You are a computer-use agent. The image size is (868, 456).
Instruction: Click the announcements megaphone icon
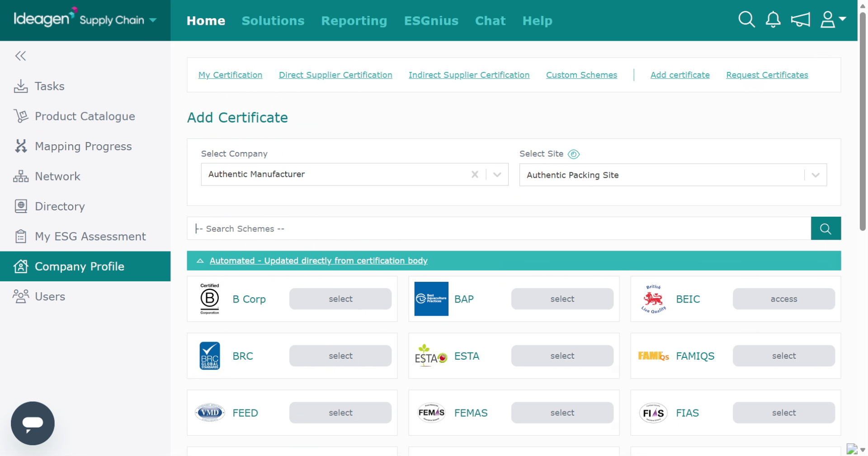800,20
